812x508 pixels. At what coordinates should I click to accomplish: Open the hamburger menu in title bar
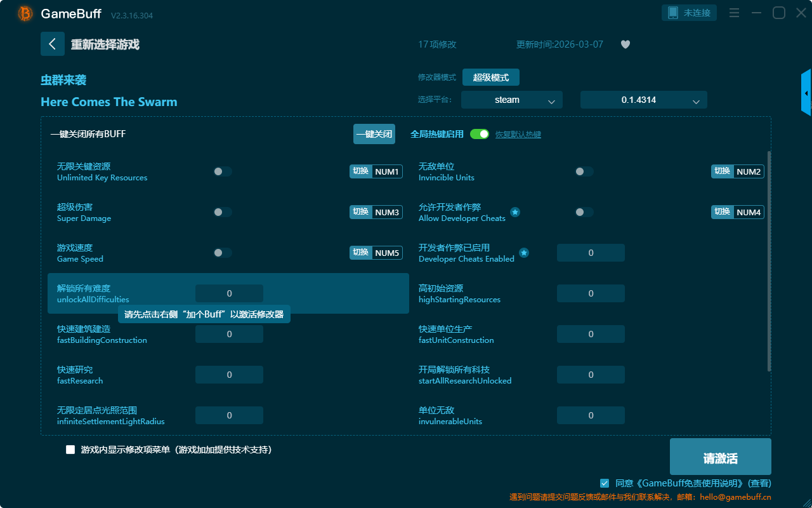tap(734, 13)
